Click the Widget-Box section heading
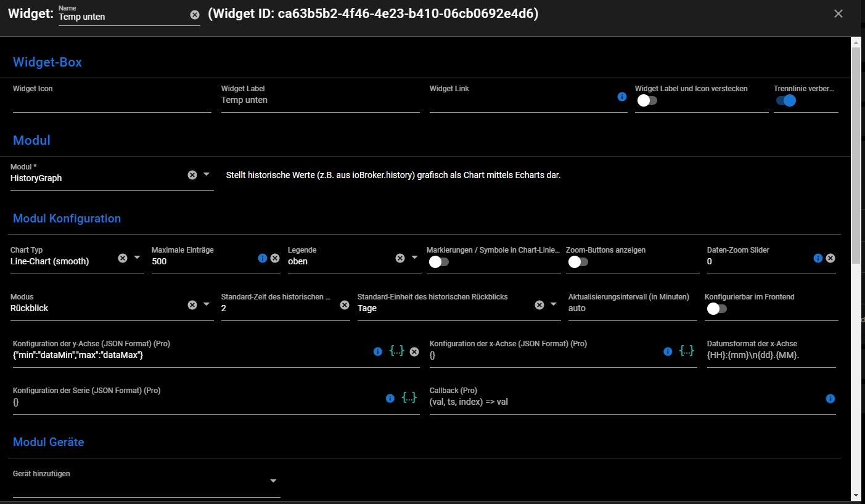The width and height of the screenshot is (865, 504). [x=47, y=62]
